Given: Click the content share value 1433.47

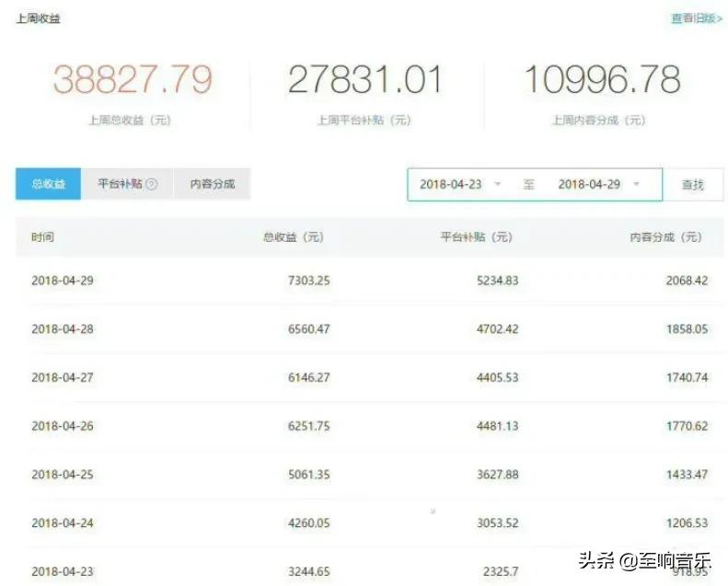Looking at the screenshot, I should [688, 475].
